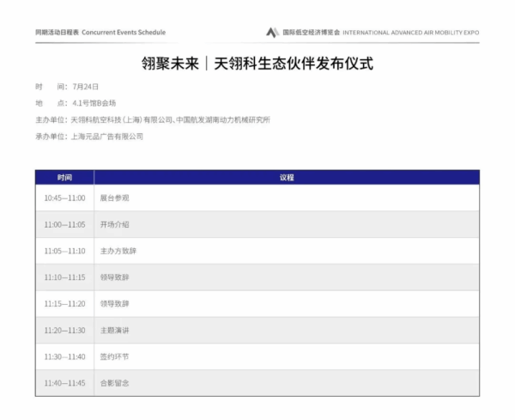Click 'INTERNATIONAL ADVANCED AIR MOBILITY EXPO' text

[x=411, y=33]
